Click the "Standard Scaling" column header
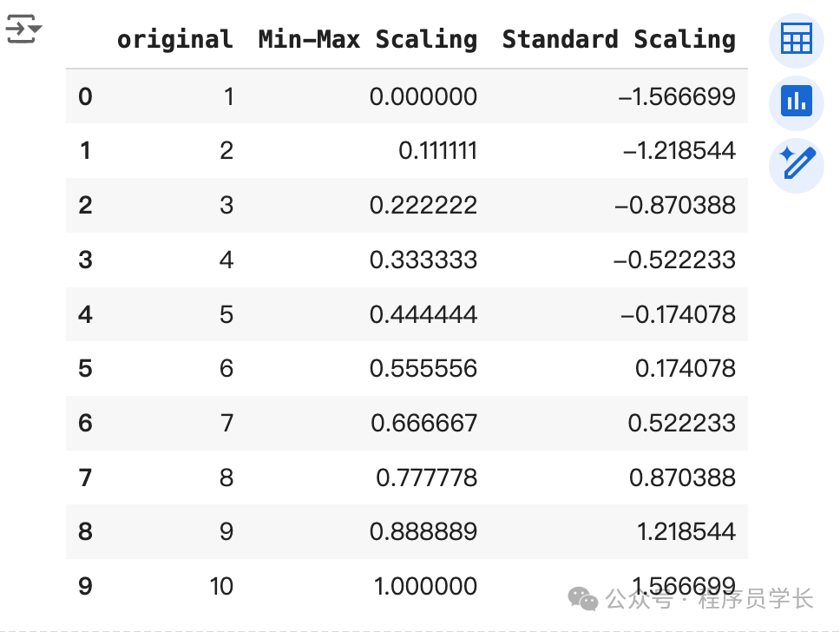 click(618, 40)
